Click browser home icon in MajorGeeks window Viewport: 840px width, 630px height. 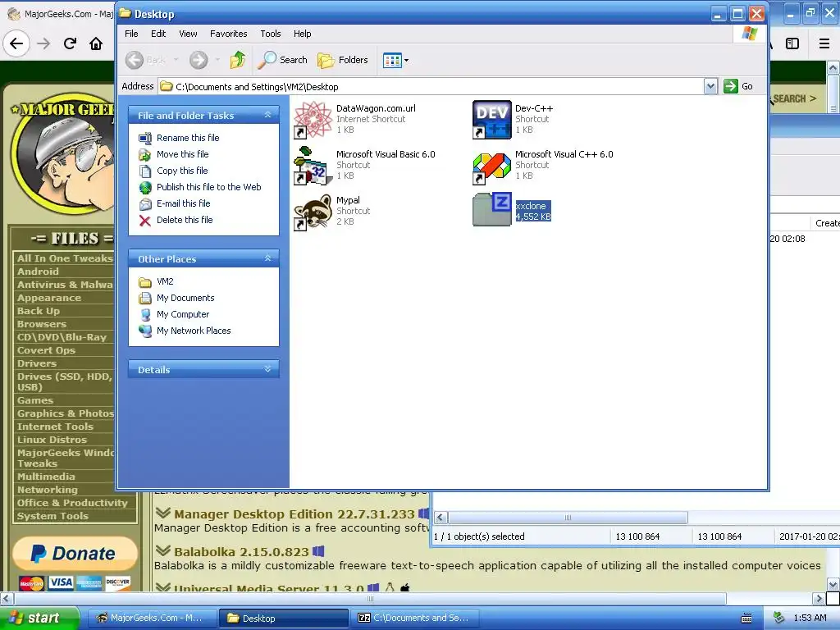point(96,43)
